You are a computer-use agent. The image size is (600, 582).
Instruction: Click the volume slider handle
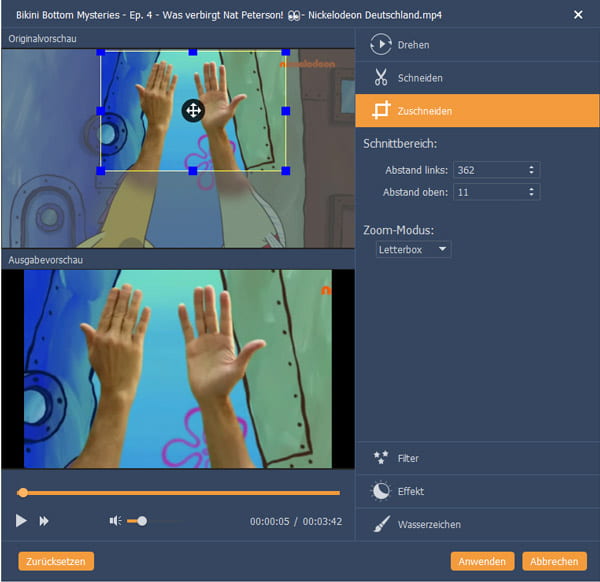(x=143, y=521)
